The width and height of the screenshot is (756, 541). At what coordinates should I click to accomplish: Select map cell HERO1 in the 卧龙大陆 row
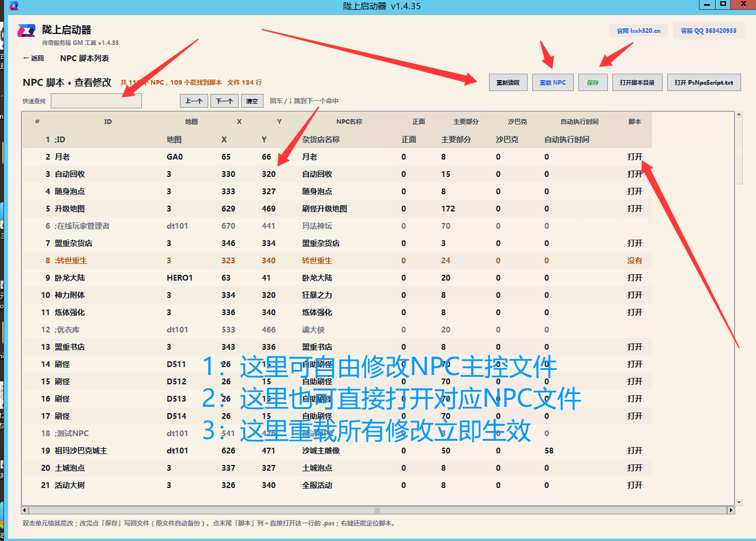(179, 278)
